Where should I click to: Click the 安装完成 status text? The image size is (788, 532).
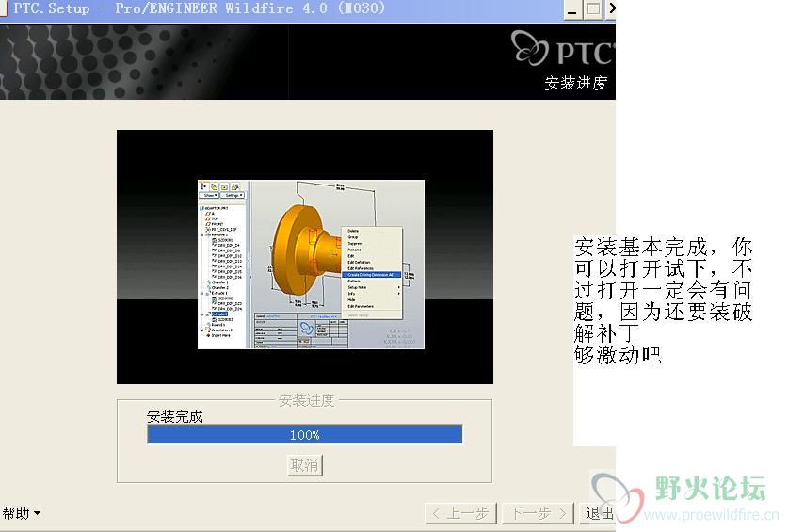coord(174,416)
